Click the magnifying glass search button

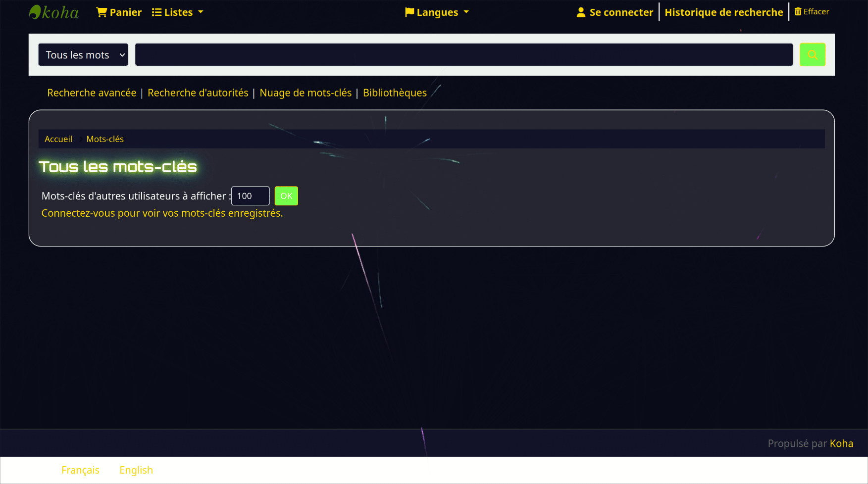812,54
